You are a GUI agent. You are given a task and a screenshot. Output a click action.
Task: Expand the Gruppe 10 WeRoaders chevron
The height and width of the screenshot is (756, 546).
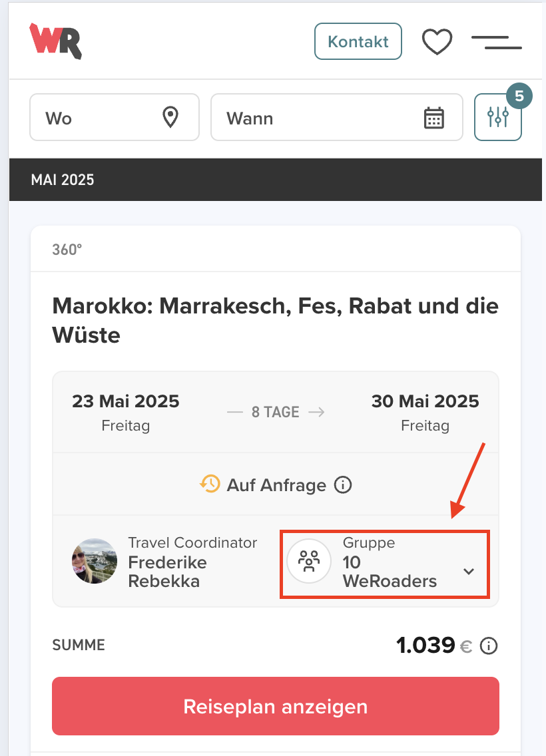click(x=469, y=571)
